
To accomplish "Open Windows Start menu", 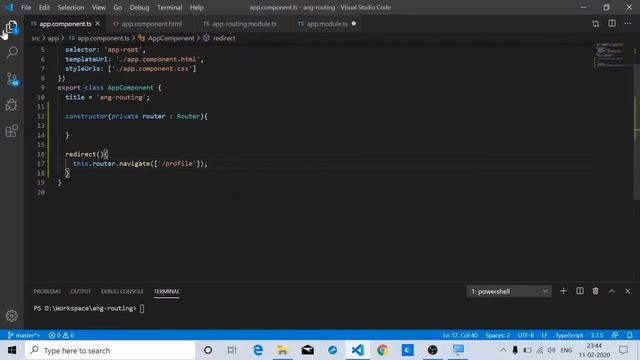I will [12, 350].
